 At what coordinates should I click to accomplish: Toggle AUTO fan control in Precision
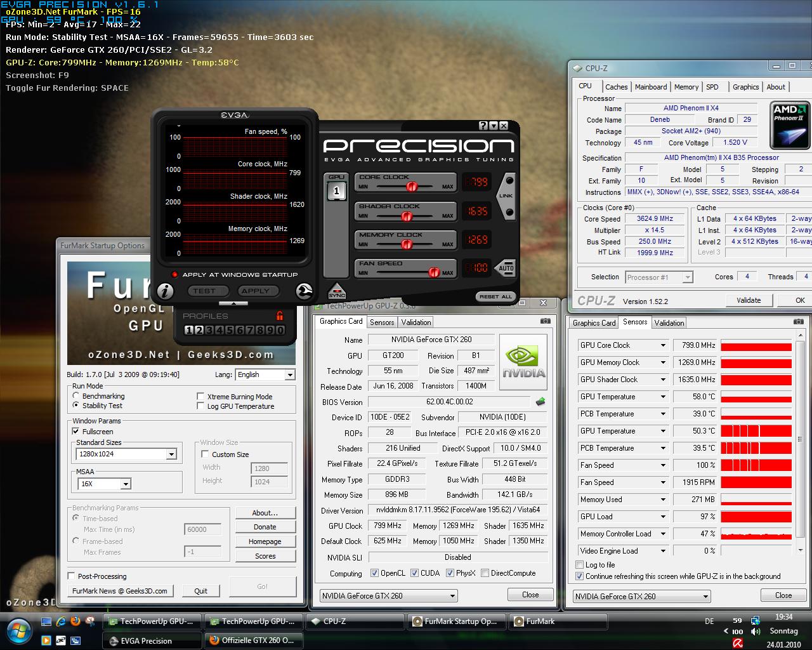click(x=506, y=268)
